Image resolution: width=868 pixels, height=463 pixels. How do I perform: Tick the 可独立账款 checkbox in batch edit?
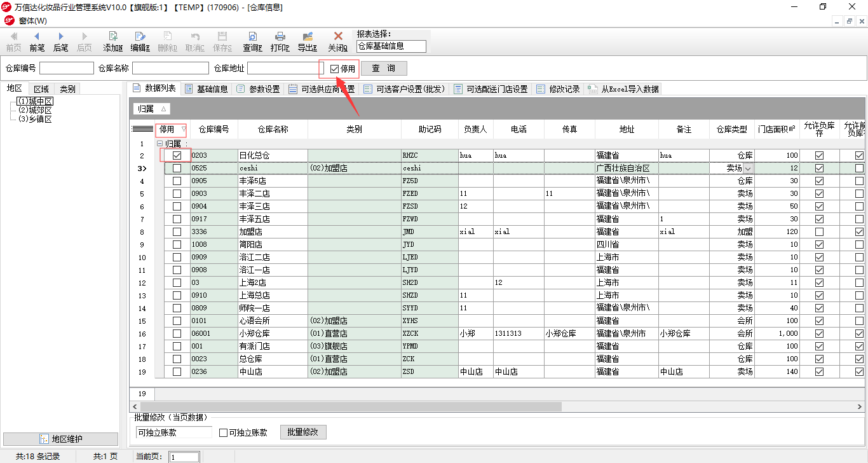223,432
